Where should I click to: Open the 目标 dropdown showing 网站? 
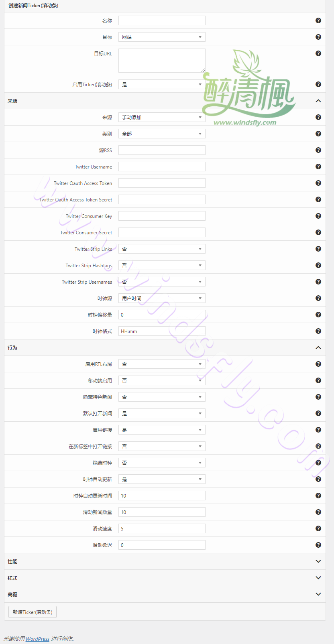coord(162,37)
